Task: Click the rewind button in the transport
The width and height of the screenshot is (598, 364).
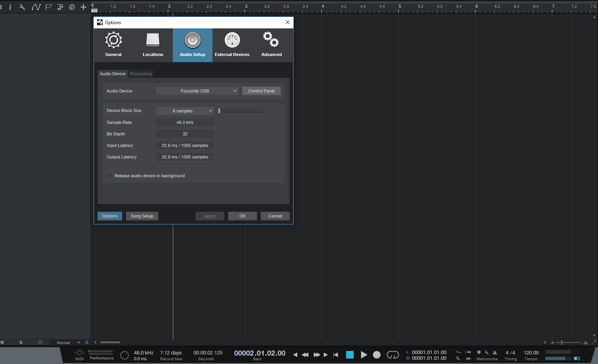Action: pyautogui.click(x=305, y=355)
